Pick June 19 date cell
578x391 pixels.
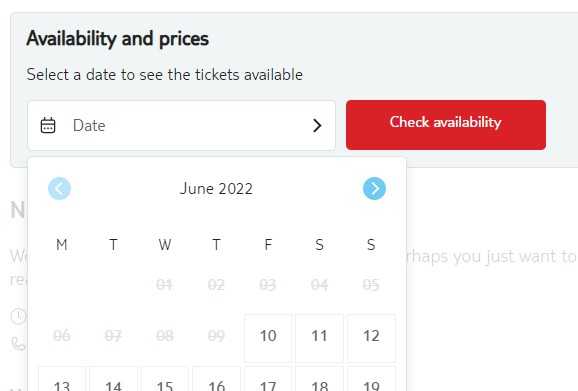tap(371, 379)
